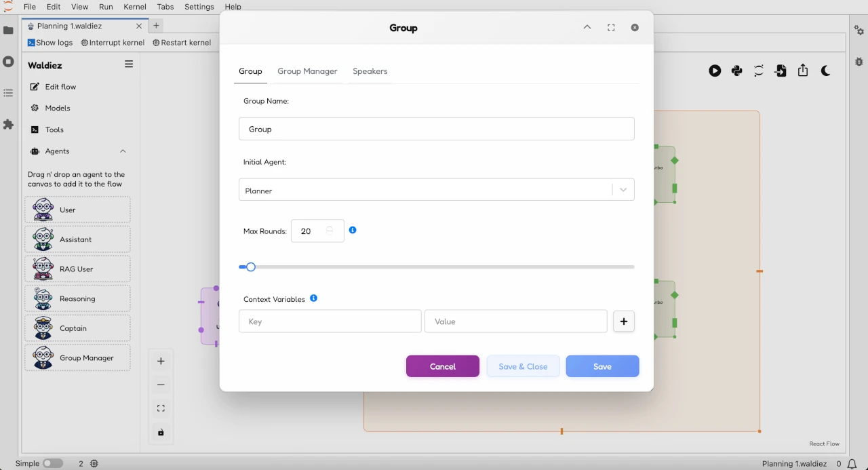Collapse the Agents section
The height and width of the screenshot is (470, 868).
pos(123,151)
